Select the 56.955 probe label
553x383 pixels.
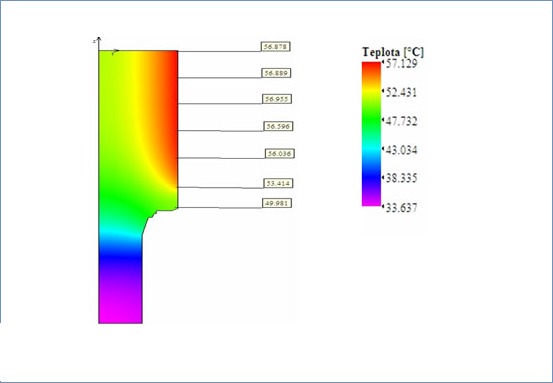click(277, 99)
